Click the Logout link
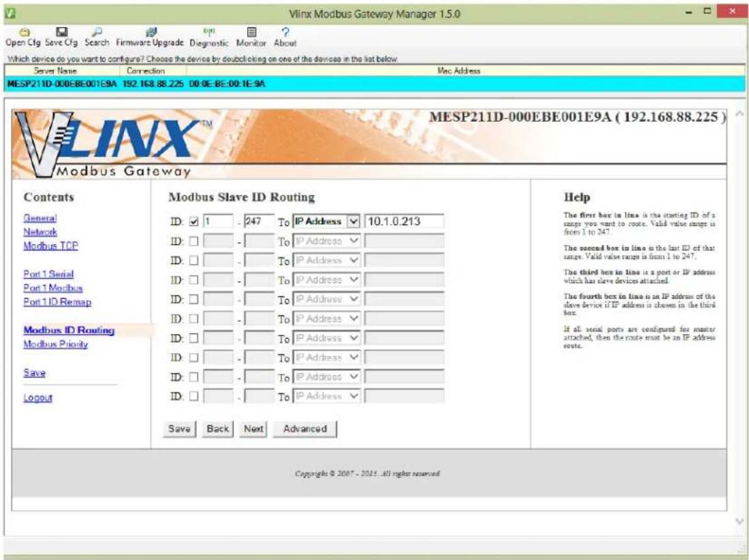The width and height of the screenshot is (749, 560). [37, 397]
